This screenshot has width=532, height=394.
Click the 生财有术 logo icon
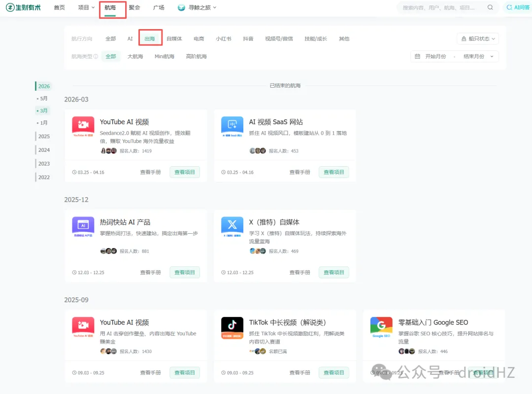10,8
